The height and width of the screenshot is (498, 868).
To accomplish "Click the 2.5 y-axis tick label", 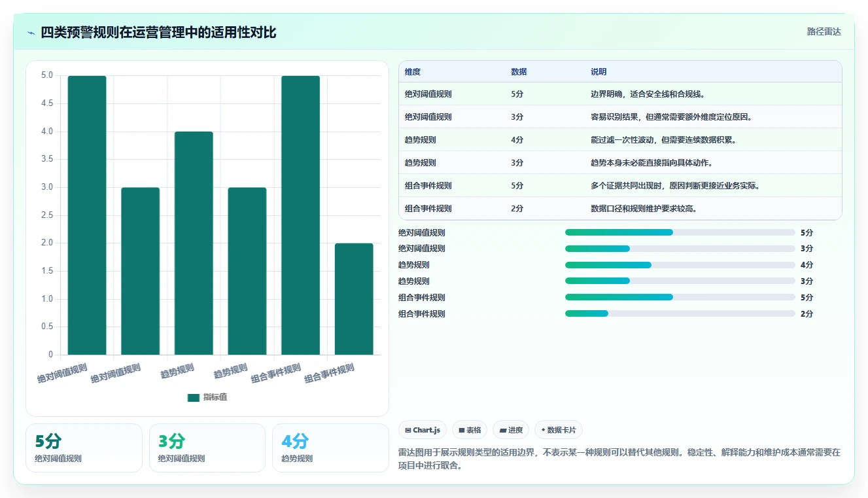I will [47, 215].
